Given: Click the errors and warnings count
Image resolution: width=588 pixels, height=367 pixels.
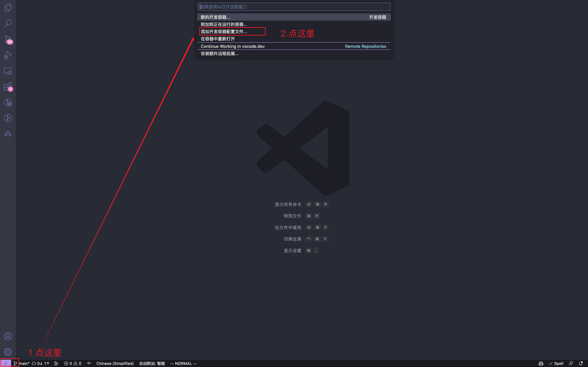Looking at the screenshot, I should click(73, 363).
